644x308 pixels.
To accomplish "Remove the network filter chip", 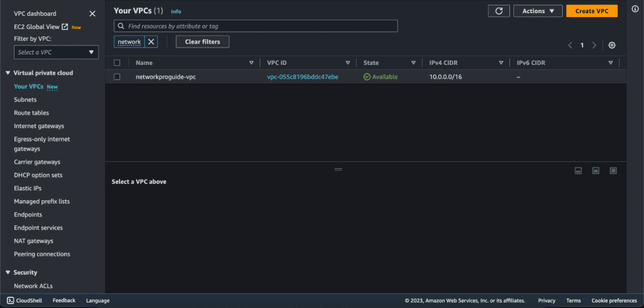I will [151, 42].
